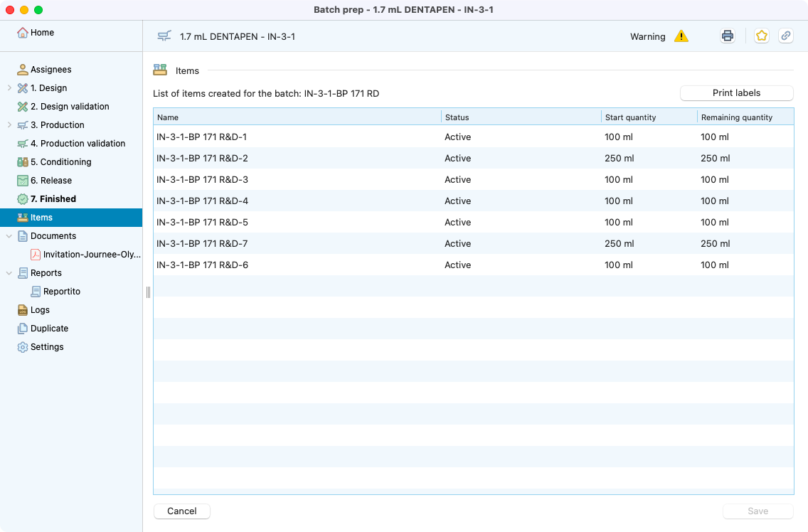Viewport: 808px width, 532px height.
Task: Open the Logs section
Action: tap(40, 310)
